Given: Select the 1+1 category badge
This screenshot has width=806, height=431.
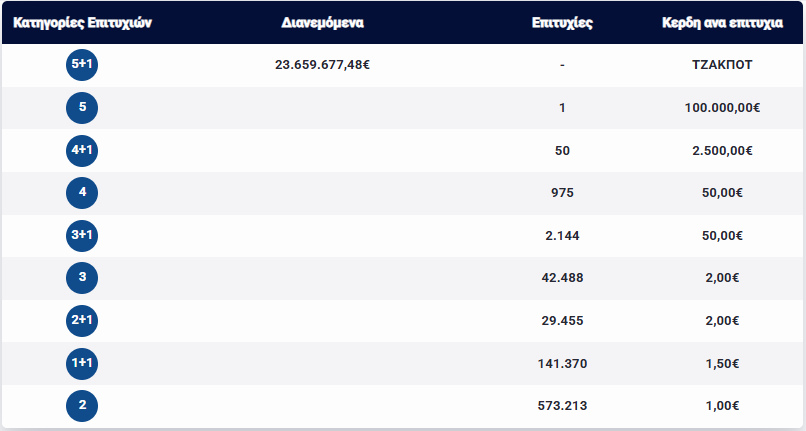Looking at the screenshot, I should 82,363.
